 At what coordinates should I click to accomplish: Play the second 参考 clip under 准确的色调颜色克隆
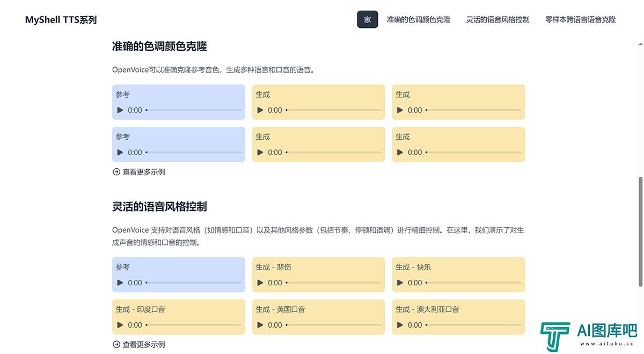[120, 153]
